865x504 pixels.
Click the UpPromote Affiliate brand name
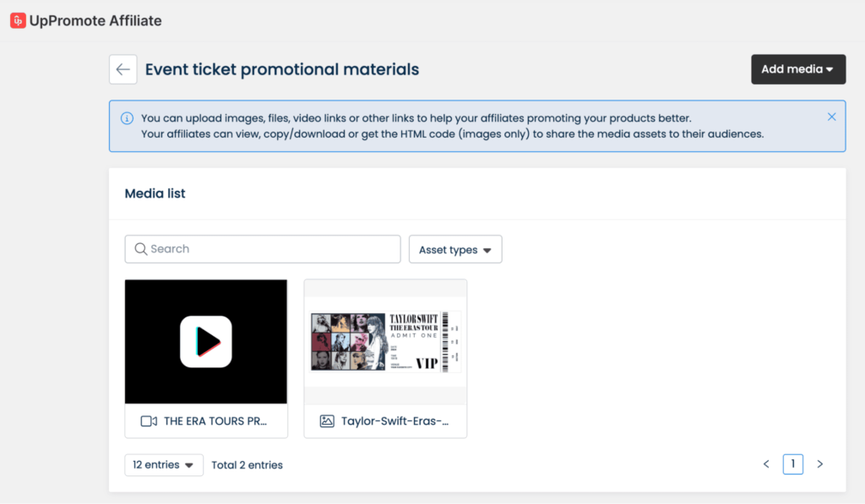(95, 20)
